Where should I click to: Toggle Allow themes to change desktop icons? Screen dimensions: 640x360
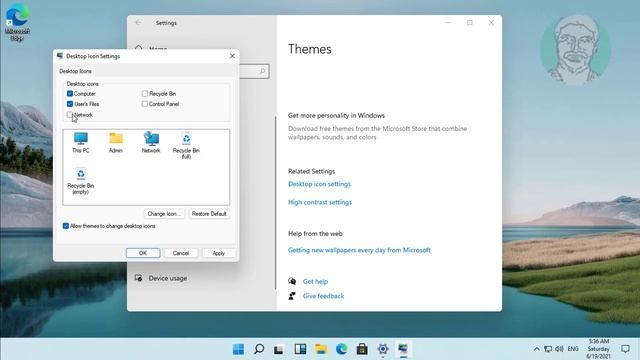click(66, 226)
